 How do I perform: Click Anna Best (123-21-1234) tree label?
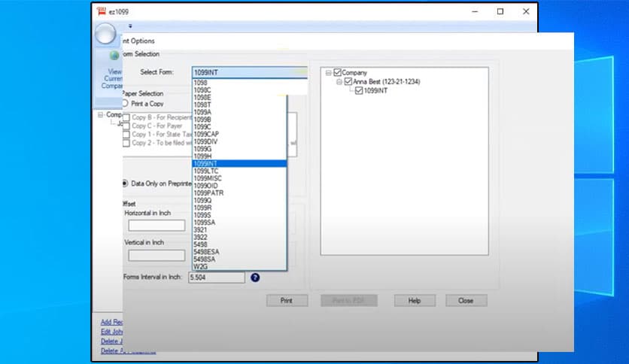pos(386,82)
